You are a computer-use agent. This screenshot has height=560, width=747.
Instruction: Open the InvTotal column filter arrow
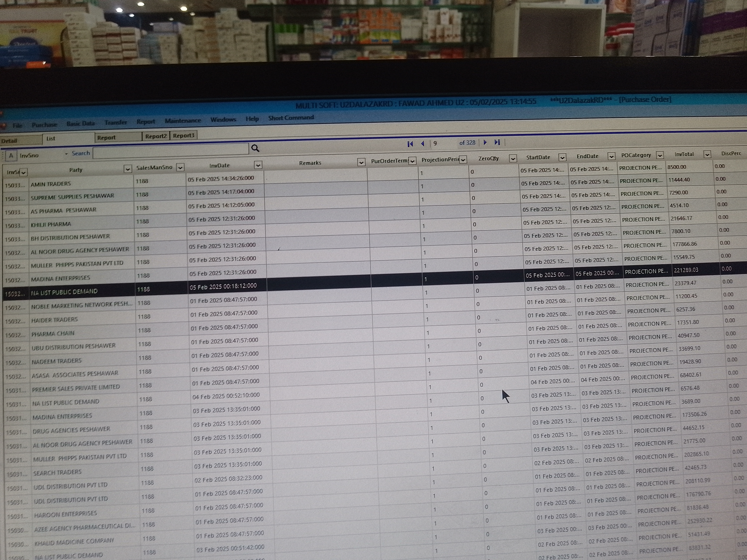[x=707, y=154]
